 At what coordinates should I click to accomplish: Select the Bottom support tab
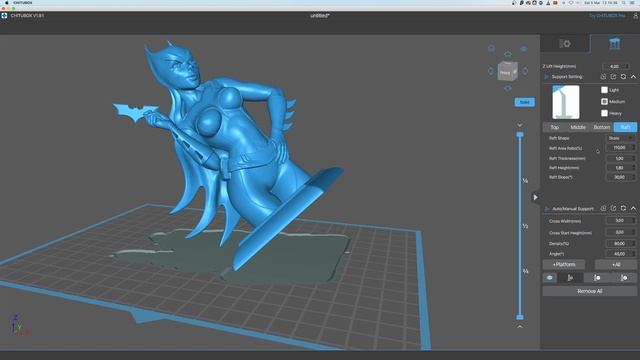[602, 127]
